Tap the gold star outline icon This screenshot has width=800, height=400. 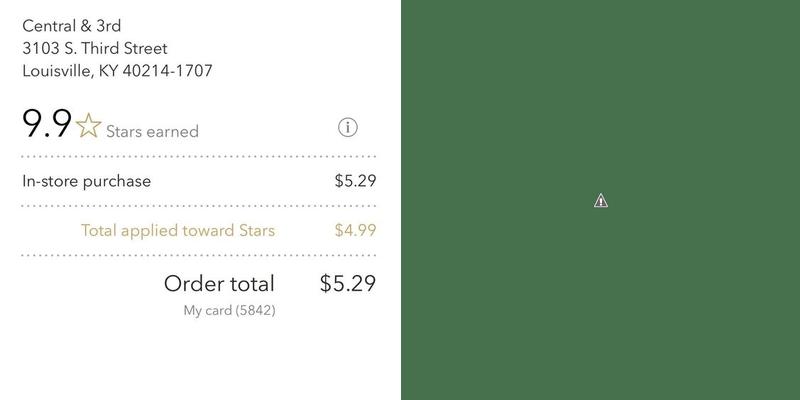click(89, 127)
